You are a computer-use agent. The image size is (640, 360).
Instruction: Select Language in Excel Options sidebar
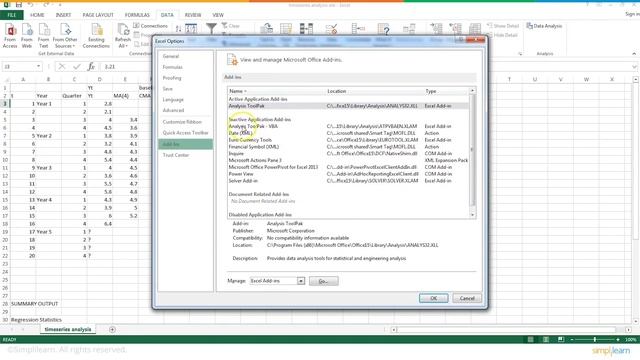[185, 100]
